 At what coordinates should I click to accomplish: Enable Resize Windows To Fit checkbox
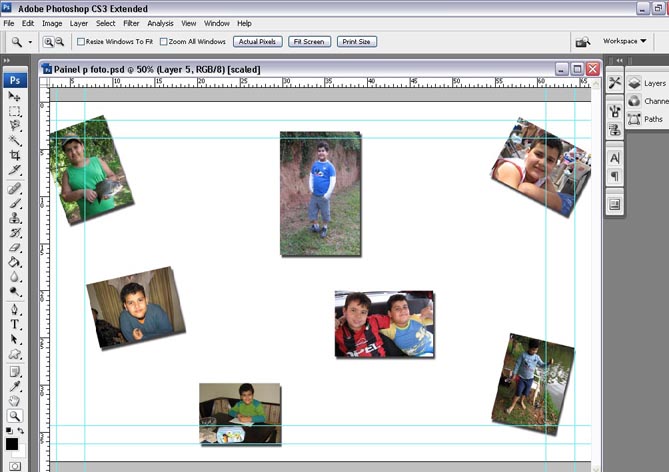81,42
